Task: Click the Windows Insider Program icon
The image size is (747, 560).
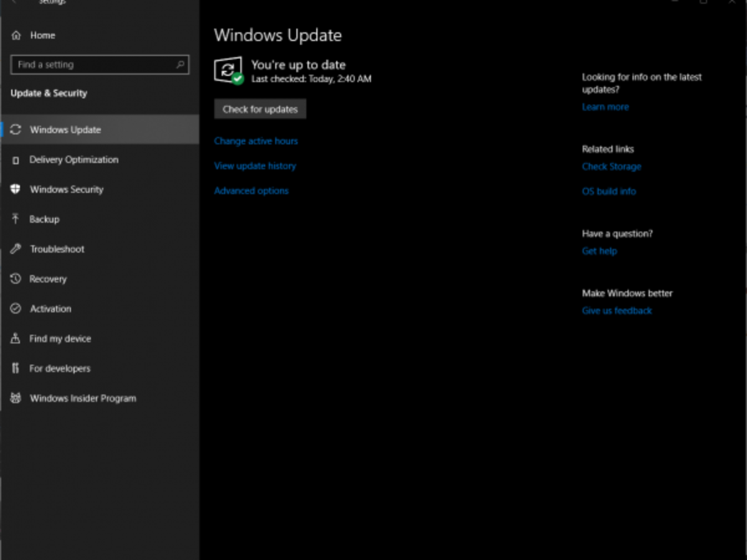Action: (16, 398)
